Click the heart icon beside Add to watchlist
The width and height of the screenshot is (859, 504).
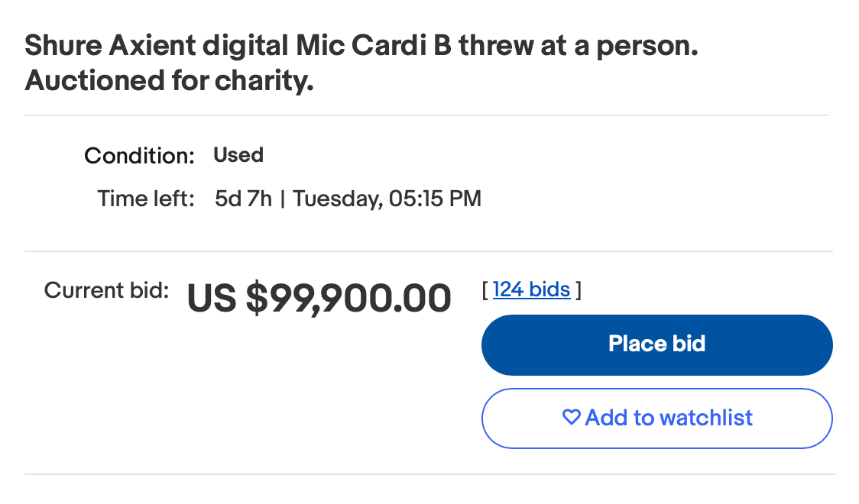(571, 418)
